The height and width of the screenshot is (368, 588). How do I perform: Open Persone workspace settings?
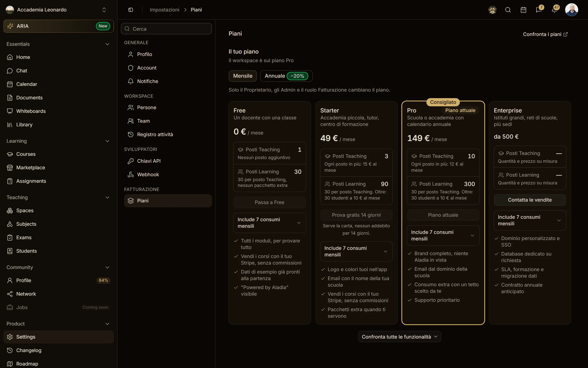(x=168, y=108)
